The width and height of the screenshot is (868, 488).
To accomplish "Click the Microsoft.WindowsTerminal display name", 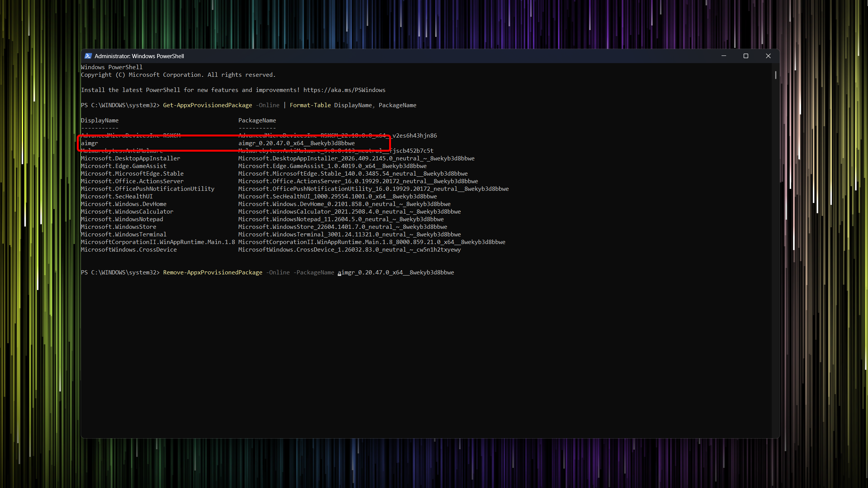I will click(124, 234).
